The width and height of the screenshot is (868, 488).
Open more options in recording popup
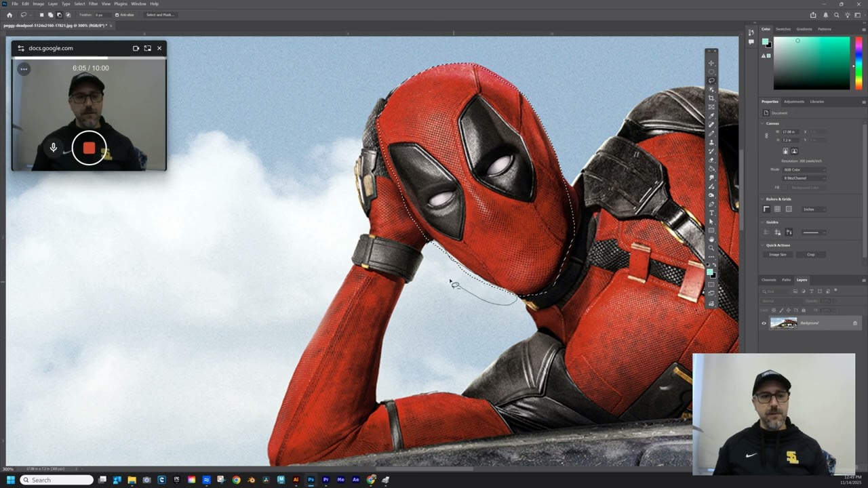(24, 68)
